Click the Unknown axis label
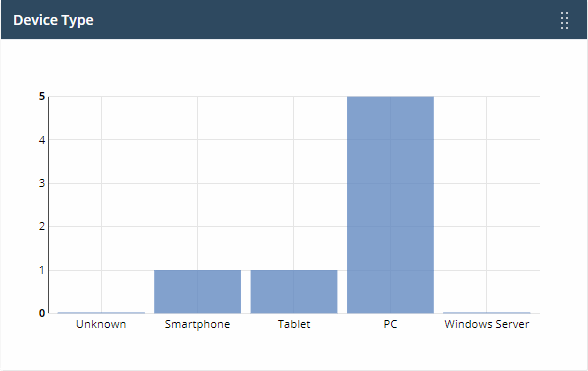The width and height of the screenshot is (588, 371). (101, 324)
